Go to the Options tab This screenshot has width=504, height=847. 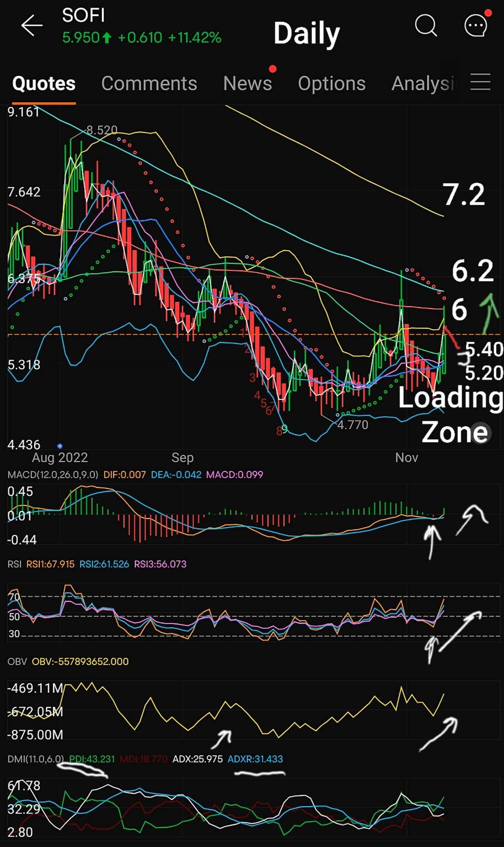coord(332,83)
